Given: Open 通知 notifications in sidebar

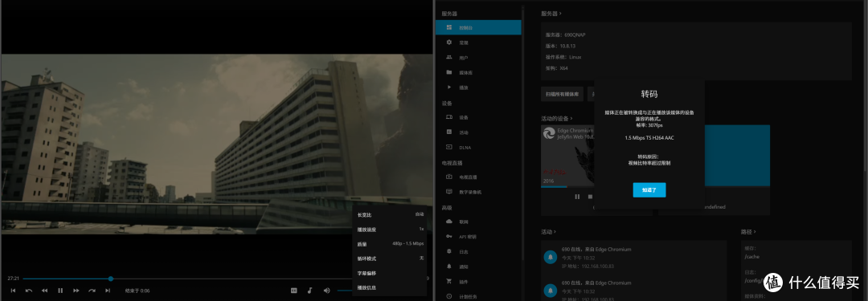Looking at the screenshot, I should click(478, 266).
